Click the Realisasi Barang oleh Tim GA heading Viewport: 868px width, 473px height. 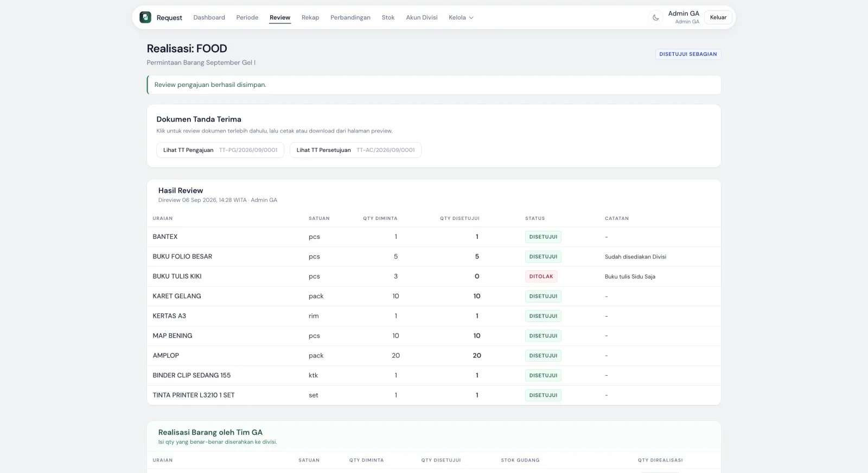click(210, 432)
